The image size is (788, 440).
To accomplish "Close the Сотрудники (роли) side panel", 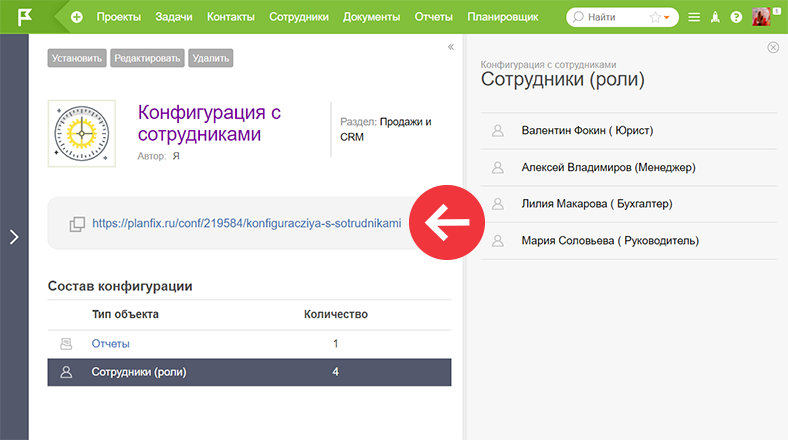I will tap(773, 47).
